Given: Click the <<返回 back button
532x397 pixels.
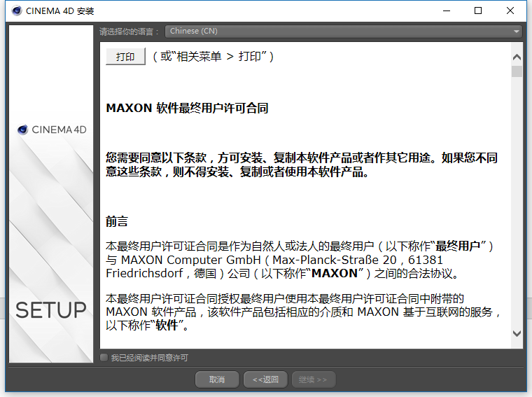Looking at the screenshot, I should [266, 379].
